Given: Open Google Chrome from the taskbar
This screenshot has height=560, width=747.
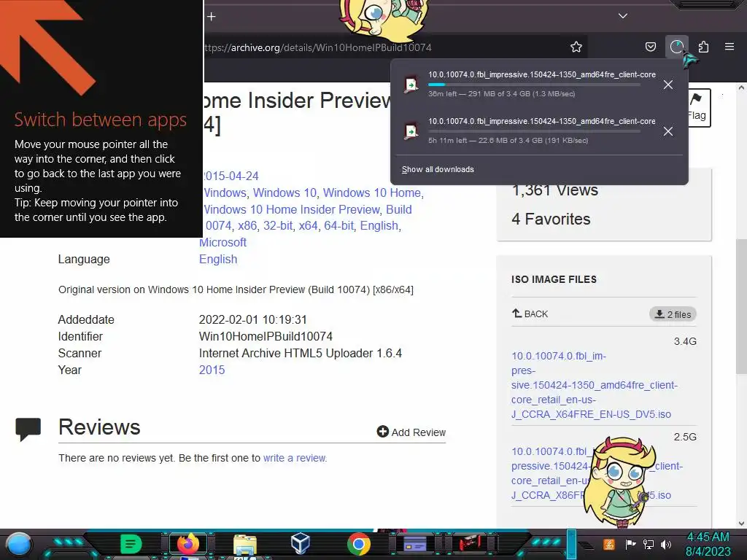Looking at the screenshot, I should [359, 544].
